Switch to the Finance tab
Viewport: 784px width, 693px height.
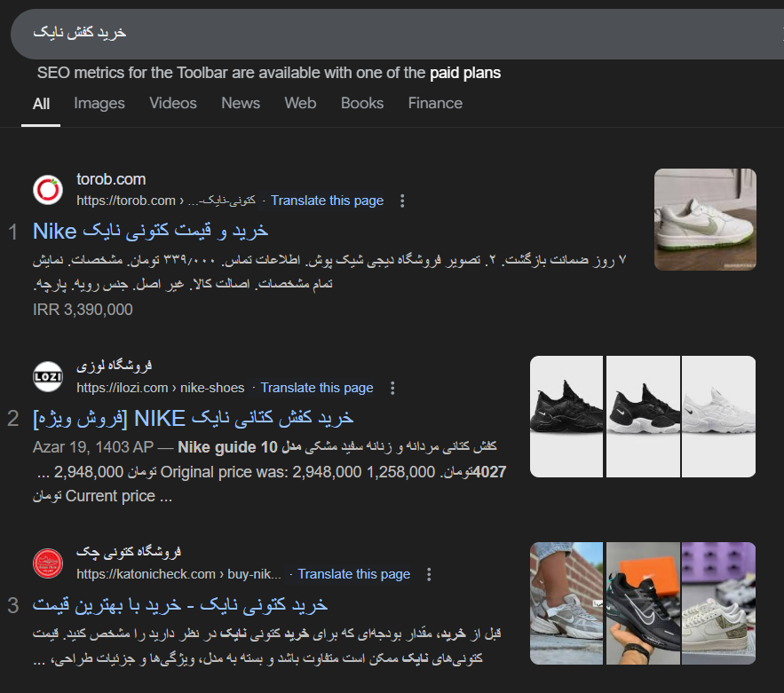[x=435, y=104]
